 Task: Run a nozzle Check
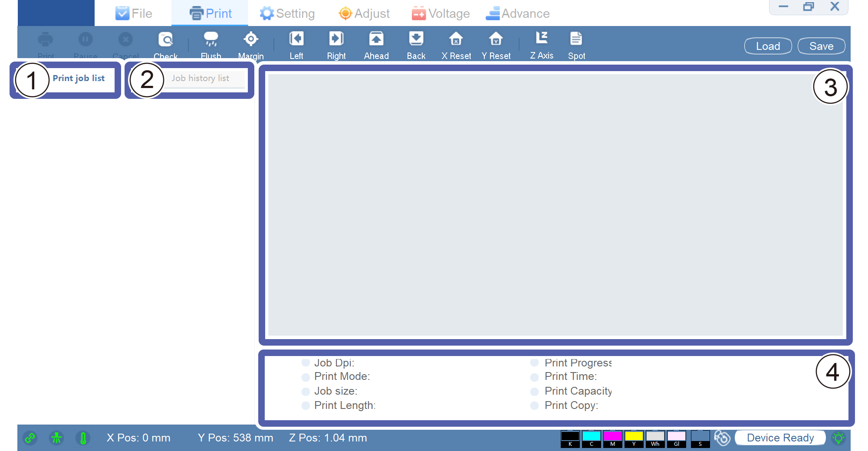click(x=166, y=42)
